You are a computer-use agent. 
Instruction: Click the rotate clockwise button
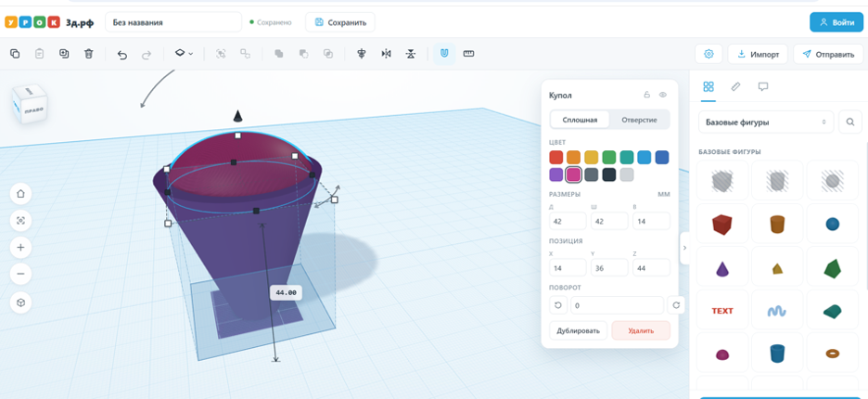(x=676, y=304)
